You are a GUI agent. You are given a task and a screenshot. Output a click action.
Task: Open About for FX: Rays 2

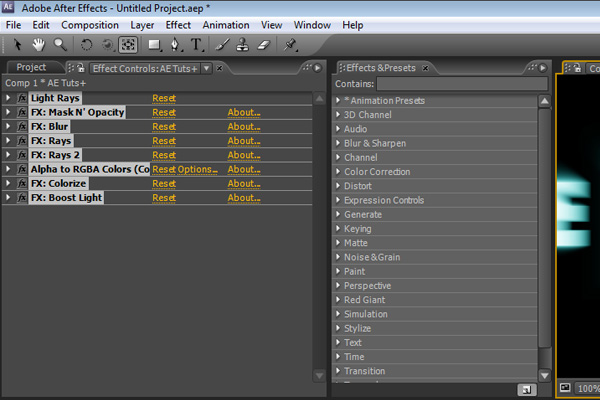(x=244, y=155)
